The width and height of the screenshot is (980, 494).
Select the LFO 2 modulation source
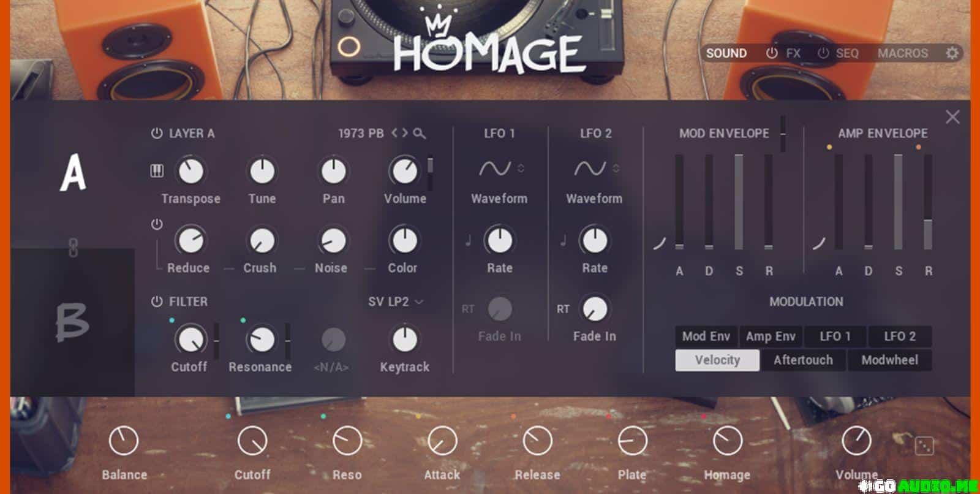(x=900, y=336)
